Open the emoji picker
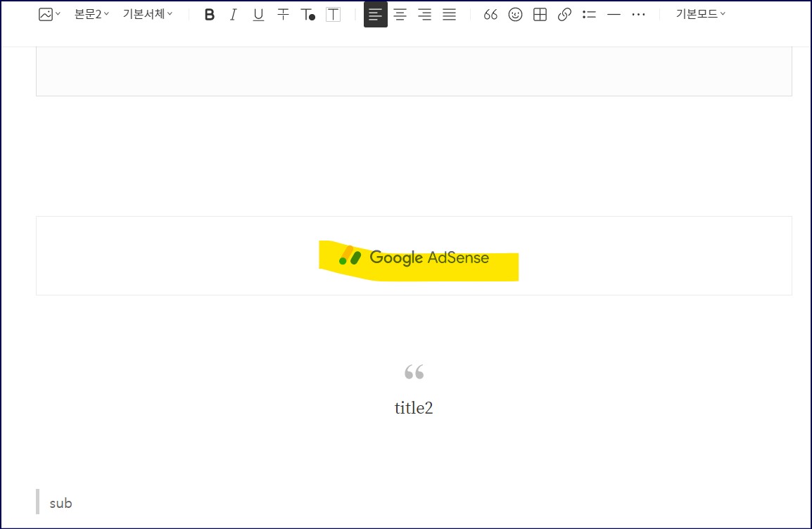 pos(515,15)
